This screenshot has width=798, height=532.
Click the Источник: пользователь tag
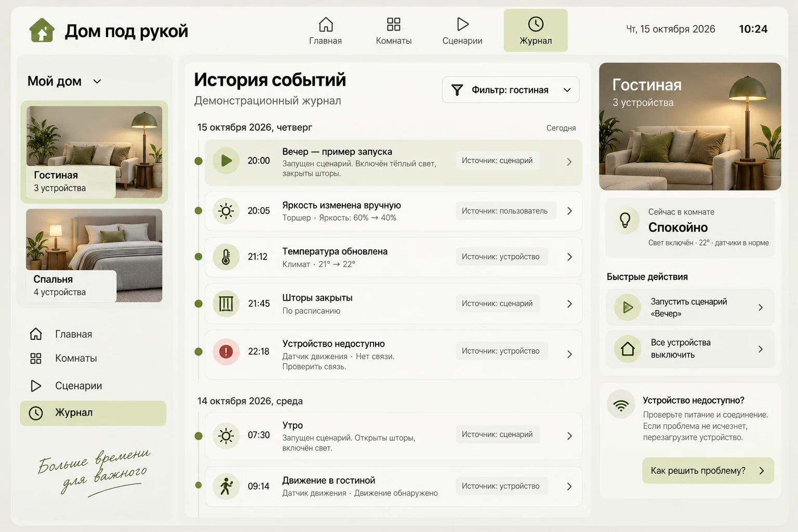(x=504, y=211)
